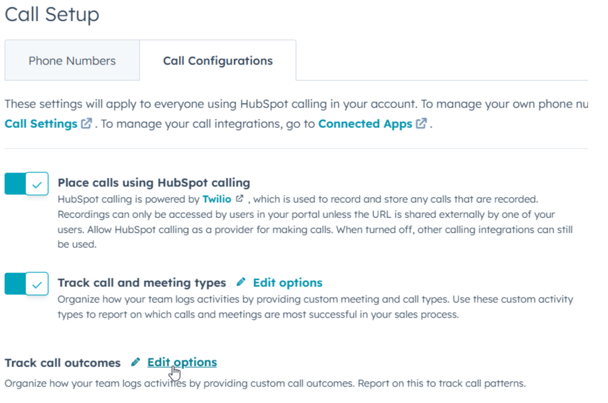
Task: Click external-link icon after Twilio
Action: click(240, 199)
